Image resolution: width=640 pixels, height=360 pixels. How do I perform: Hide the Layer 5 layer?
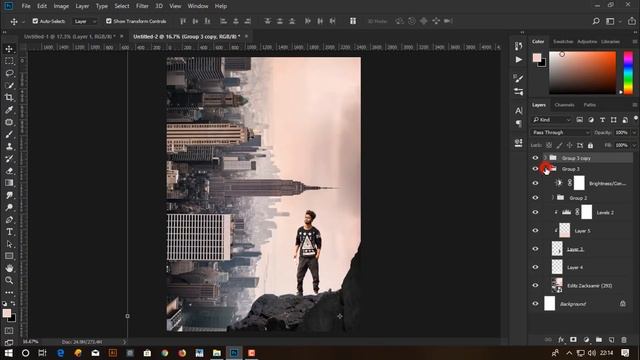535,231
